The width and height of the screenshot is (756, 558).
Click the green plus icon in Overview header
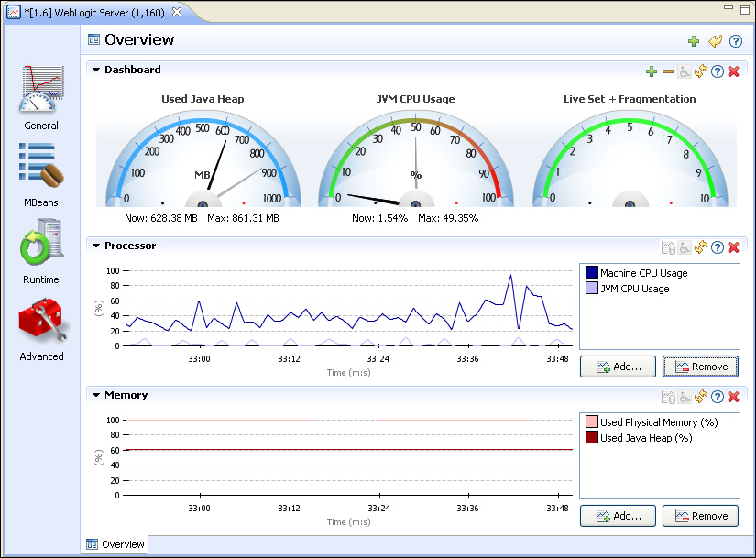[x=694, y=41]
